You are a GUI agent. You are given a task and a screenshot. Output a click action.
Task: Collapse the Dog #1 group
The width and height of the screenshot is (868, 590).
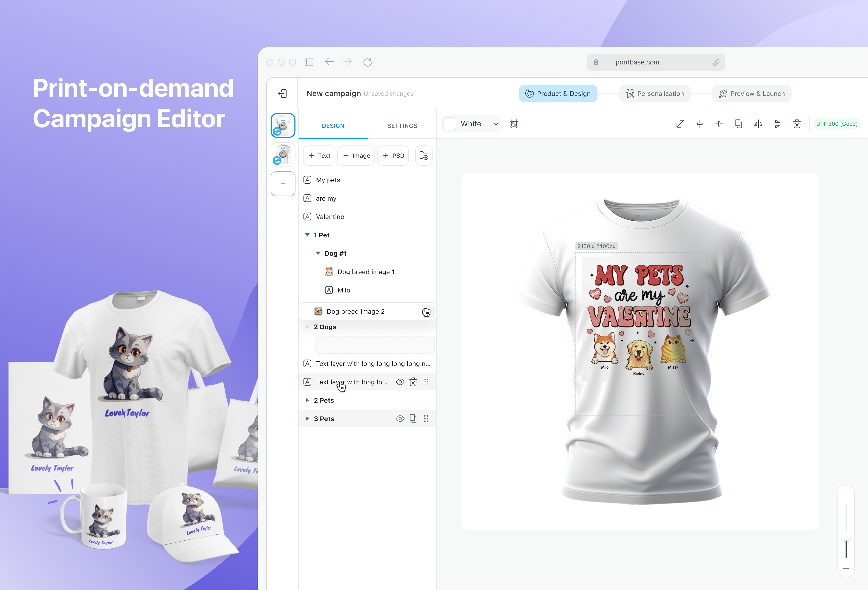pos(318,253)
